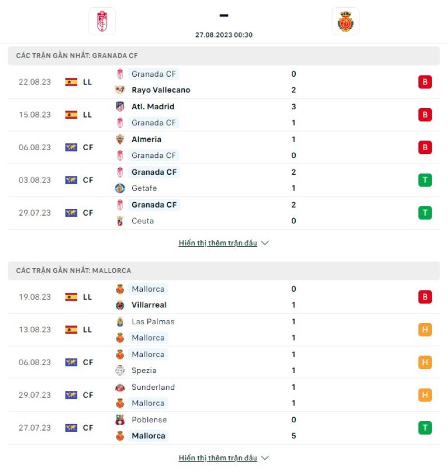Click the Villarreal team logo
The image size is (448, 476).
[120, 305]
